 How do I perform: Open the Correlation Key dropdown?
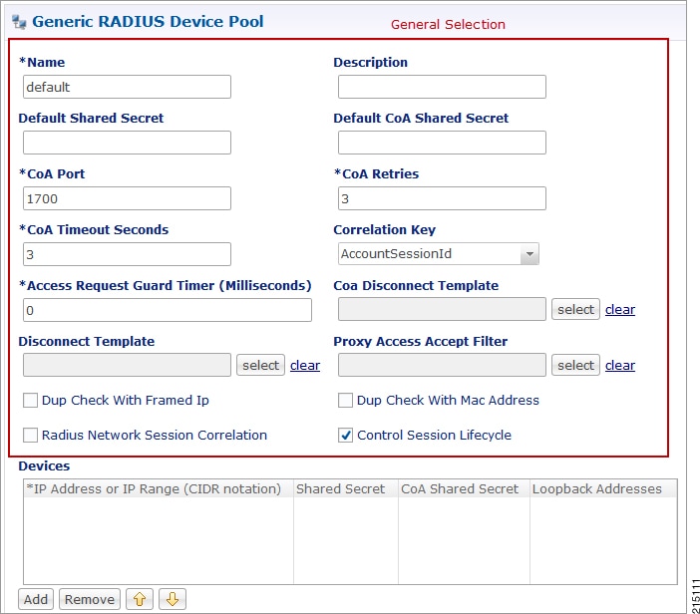click(x=529, y=254)
